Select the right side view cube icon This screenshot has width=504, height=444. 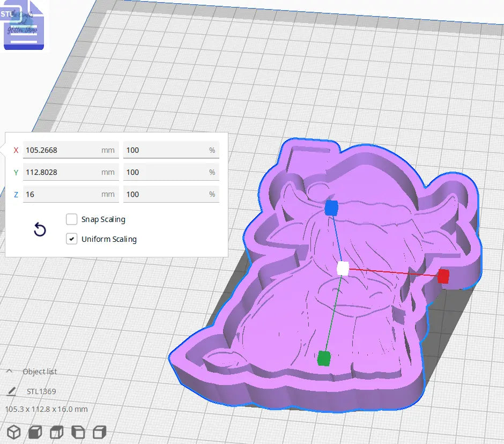click(98, 432)
